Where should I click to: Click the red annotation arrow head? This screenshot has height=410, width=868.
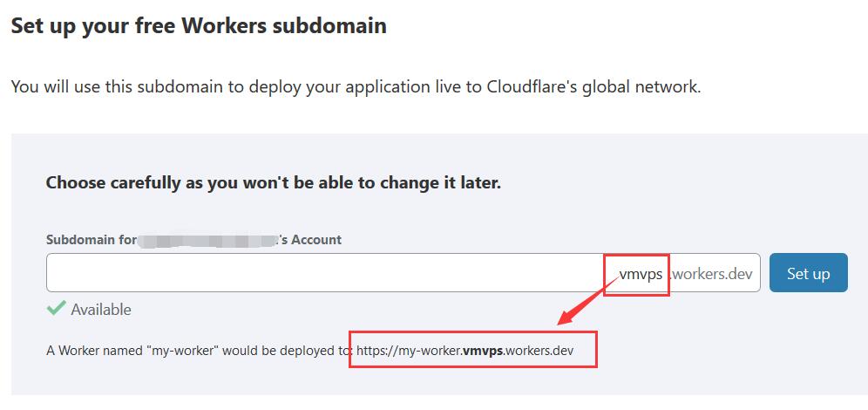tap(566, 317)
